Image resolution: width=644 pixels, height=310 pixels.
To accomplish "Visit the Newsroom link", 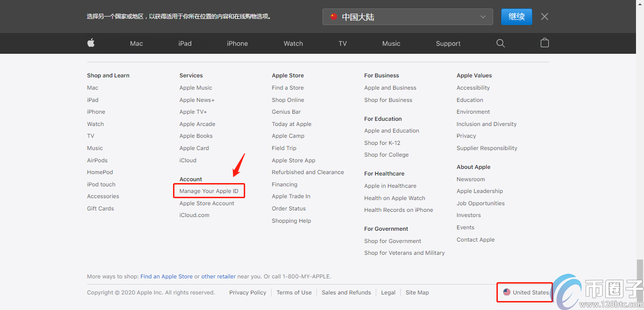I will [471, 179].
